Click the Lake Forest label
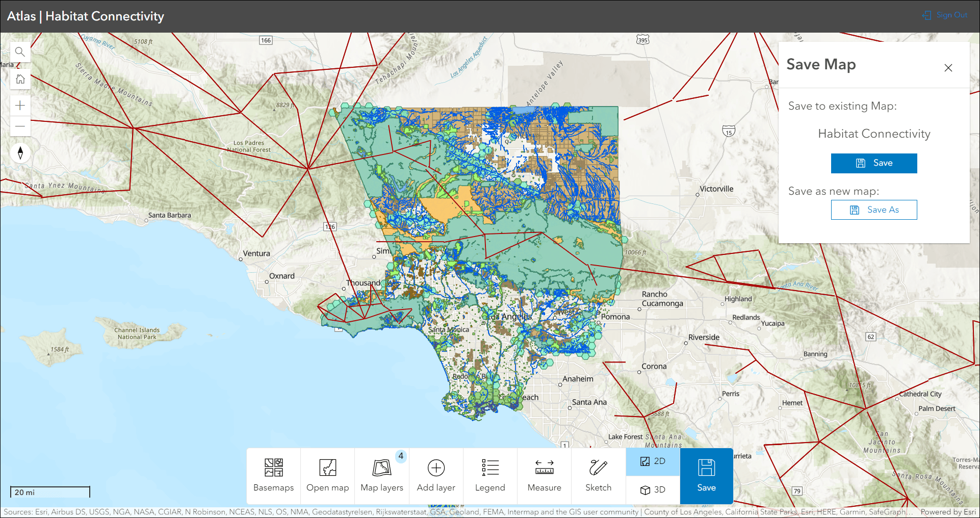 626,436
